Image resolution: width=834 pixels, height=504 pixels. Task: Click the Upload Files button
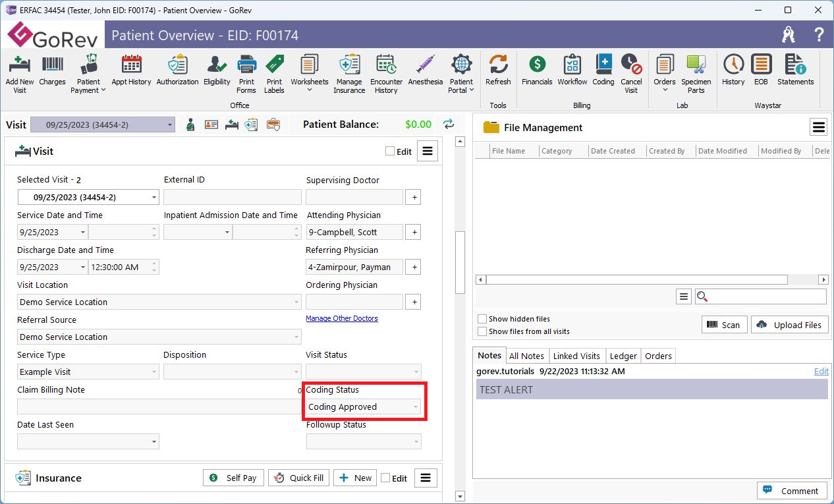click(x=789, y=325)
